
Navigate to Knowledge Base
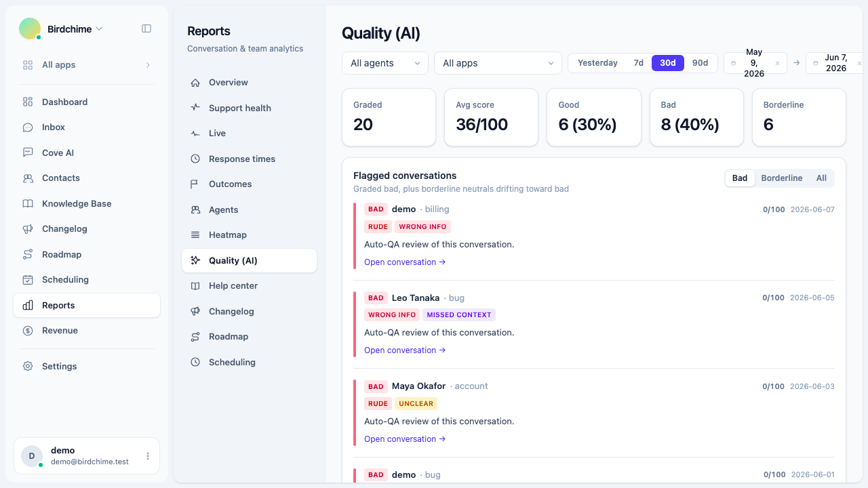coord(87,203)
